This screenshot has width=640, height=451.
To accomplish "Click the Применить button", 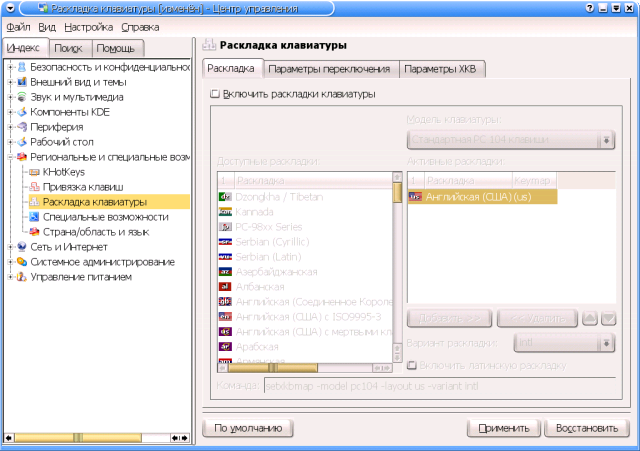I will coord(503,428).
